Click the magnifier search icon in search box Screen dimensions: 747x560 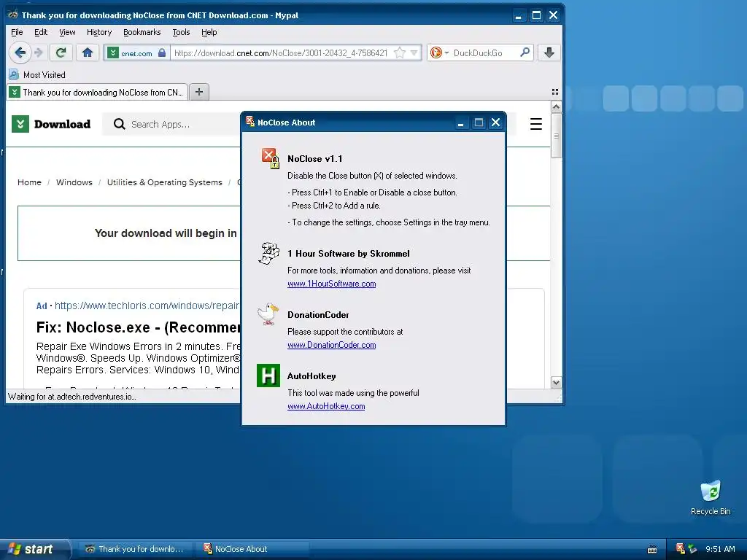coord(525,52)
